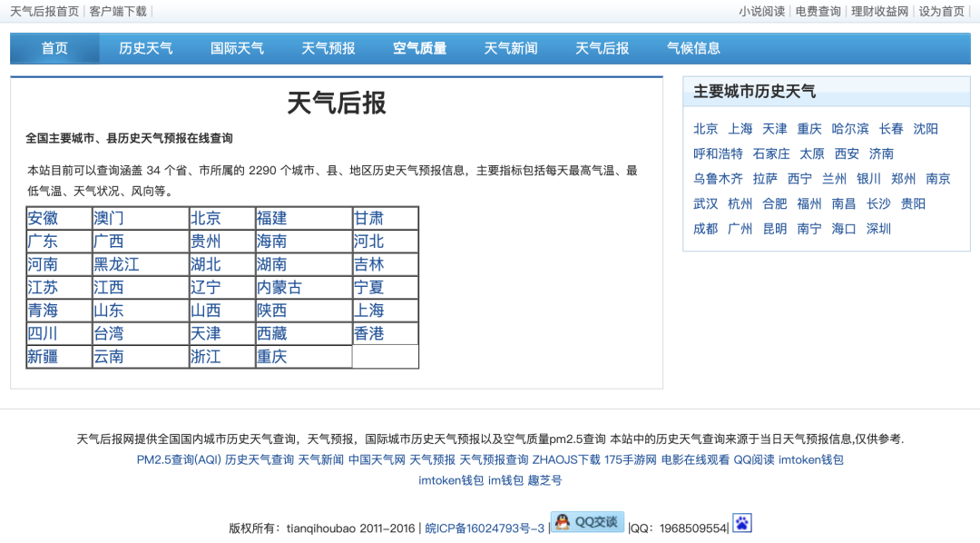Select the 天气预报 navigation item
The image size is (980, 543).
[328, 48]
